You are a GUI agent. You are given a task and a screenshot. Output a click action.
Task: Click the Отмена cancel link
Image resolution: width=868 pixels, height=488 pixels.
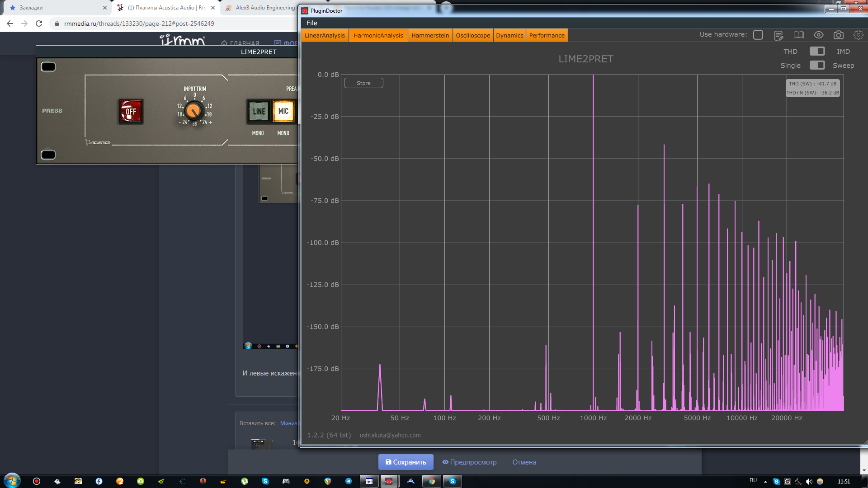click(x=524, y=462)
